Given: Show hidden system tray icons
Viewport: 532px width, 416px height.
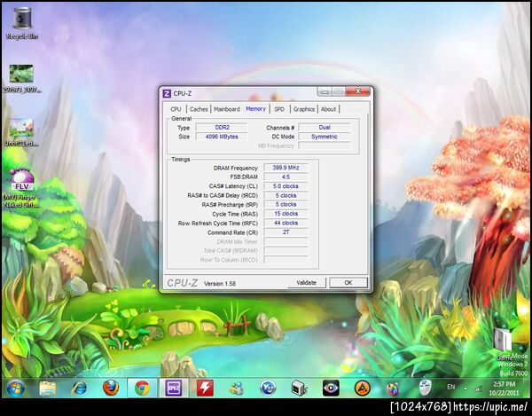Looking at the screenshot, I should pos(465,389).
